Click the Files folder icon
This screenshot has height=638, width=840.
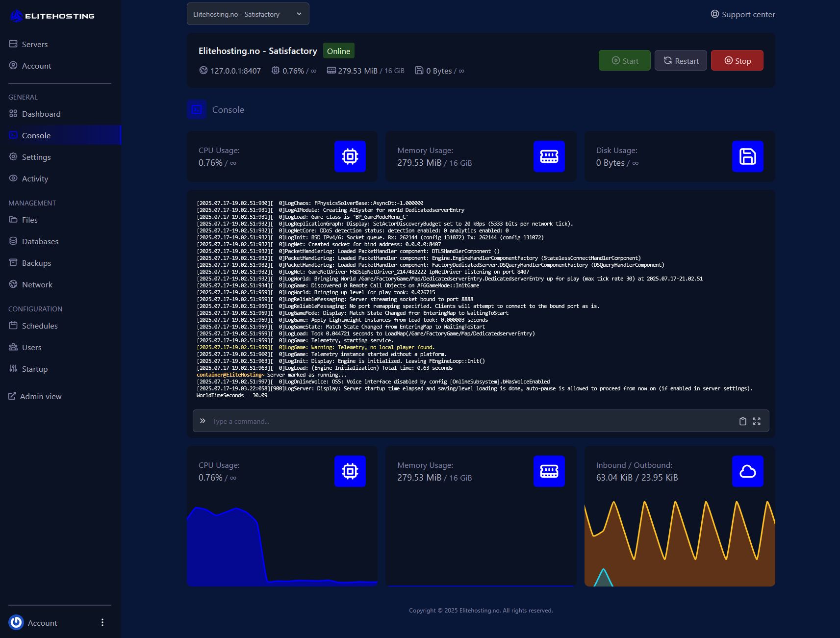point(13,220)
